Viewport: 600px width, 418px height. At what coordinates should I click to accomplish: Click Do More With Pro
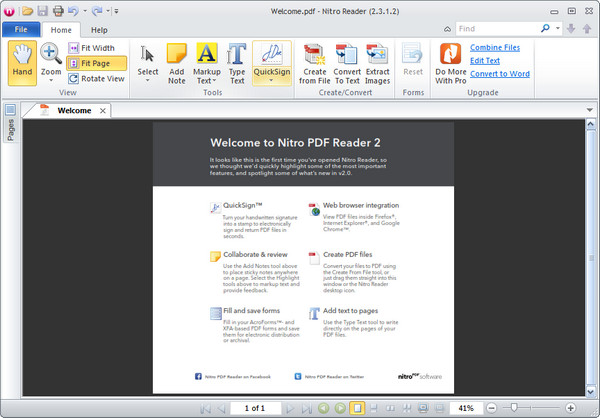point(450,64)
